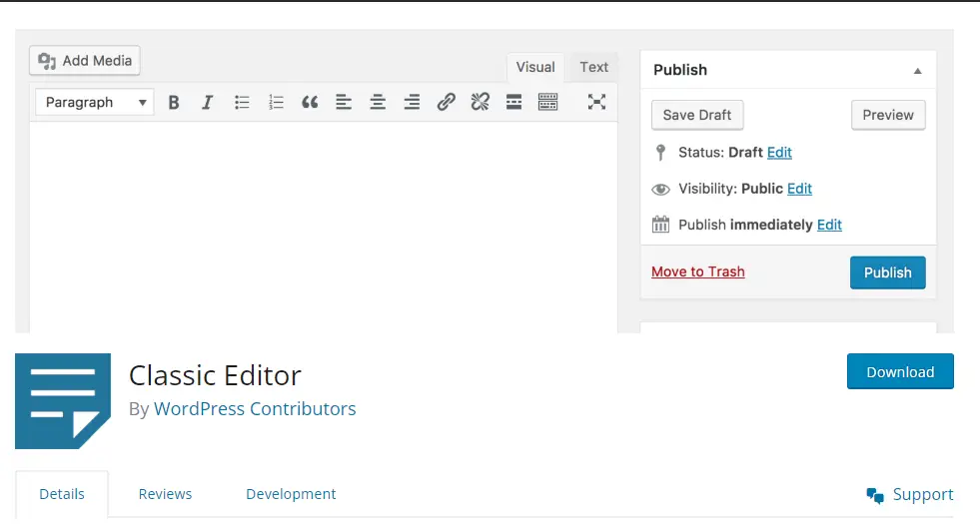The height and width of the screenshot is (524, 980).
Task: Apply italic formatting
Action: point(208,103)
